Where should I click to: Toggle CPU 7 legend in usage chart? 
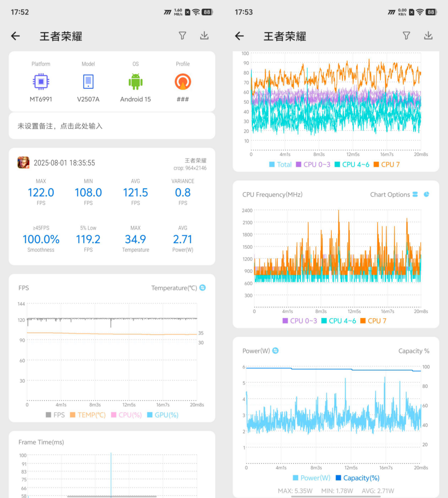tap(387, 165)
